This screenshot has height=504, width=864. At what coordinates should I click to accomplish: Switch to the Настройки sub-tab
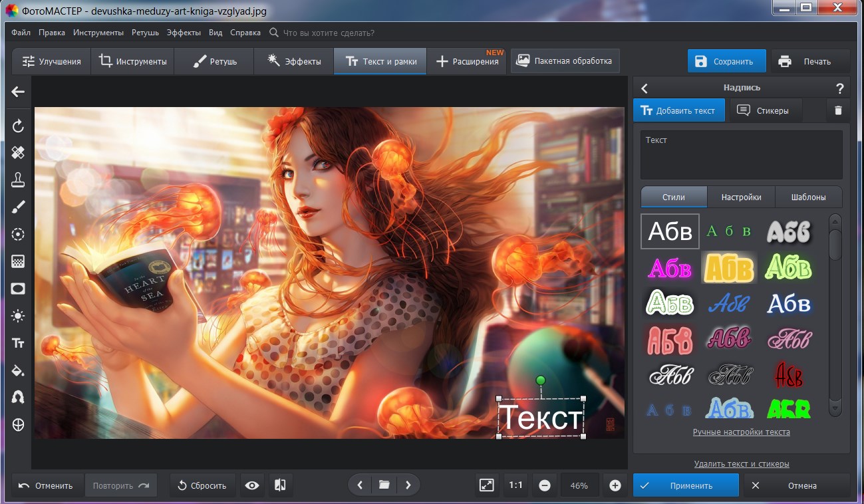pyautogui.click(x=741, y=197)
